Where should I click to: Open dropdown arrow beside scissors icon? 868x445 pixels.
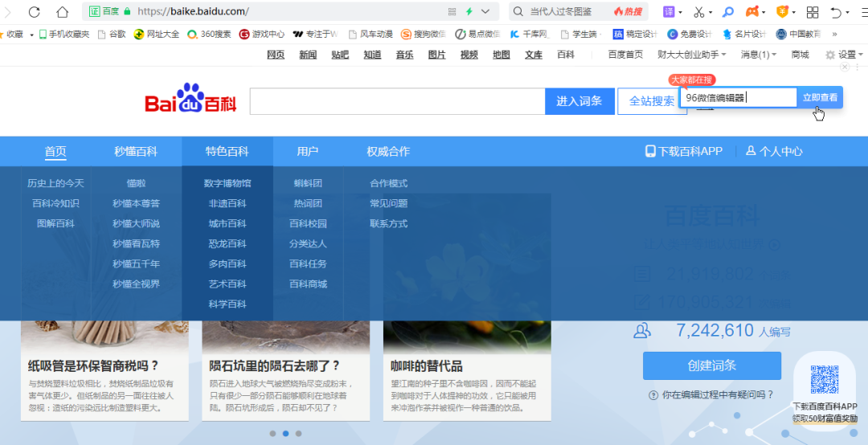pos(710,12)
